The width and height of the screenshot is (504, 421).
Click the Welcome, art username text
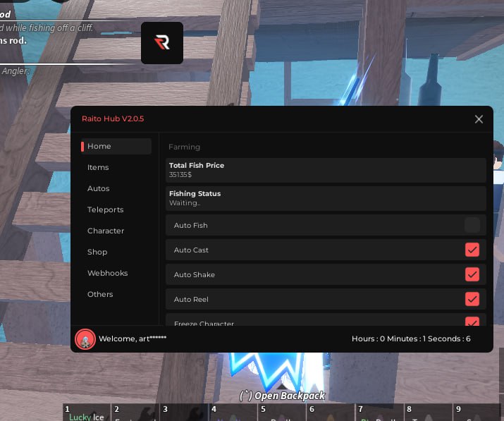click(133, 338)
